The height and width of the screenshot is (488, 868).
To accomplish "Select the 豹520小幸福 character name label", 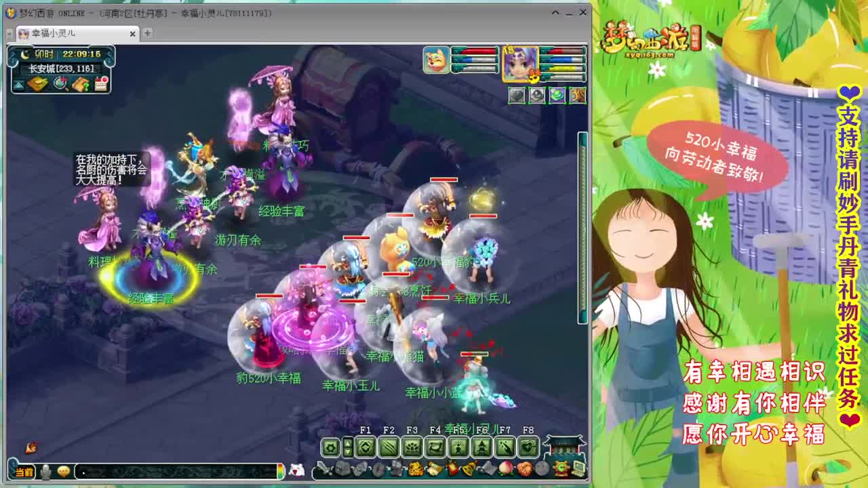I will point(269,378).
